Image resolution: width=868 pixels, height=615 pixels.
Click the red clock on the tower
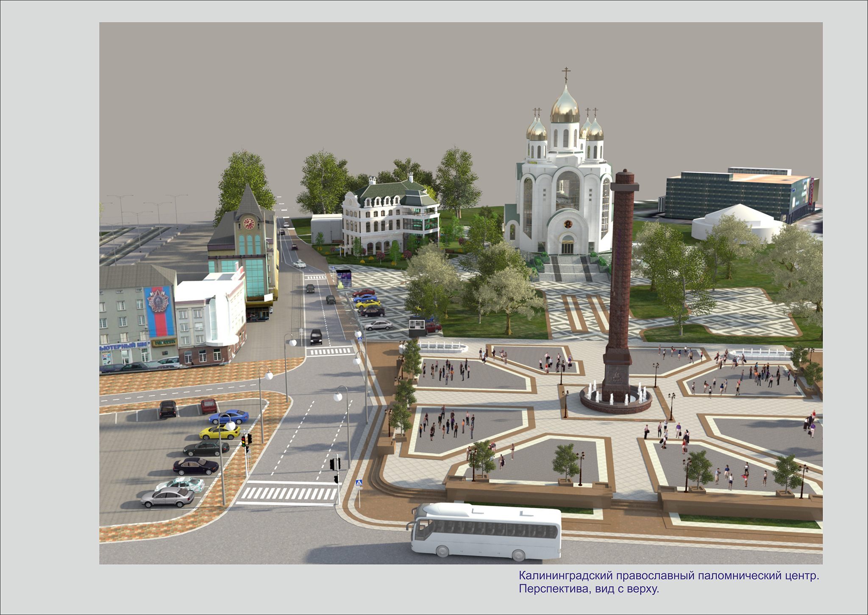pyautogui.click(x=249, y=223)
